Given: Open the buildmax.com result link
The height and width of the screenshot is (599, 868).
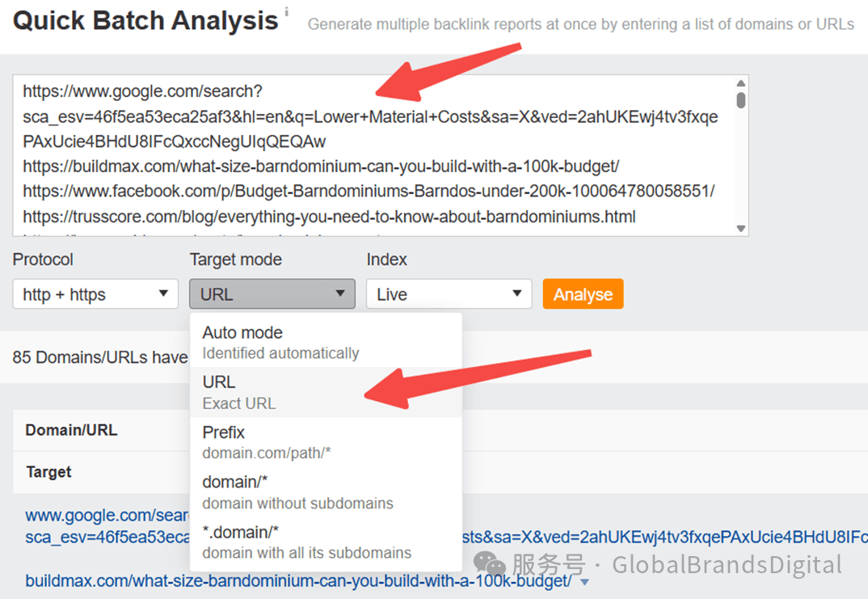Looking at the screenshot, I should coord(298,580).
